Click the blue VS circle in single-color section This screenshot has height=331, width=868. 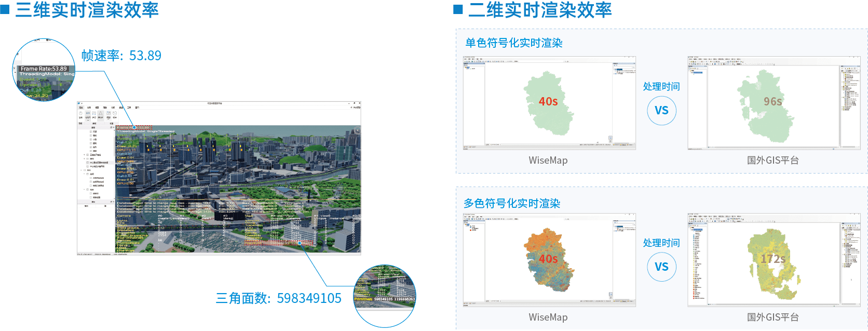point(661,110)
